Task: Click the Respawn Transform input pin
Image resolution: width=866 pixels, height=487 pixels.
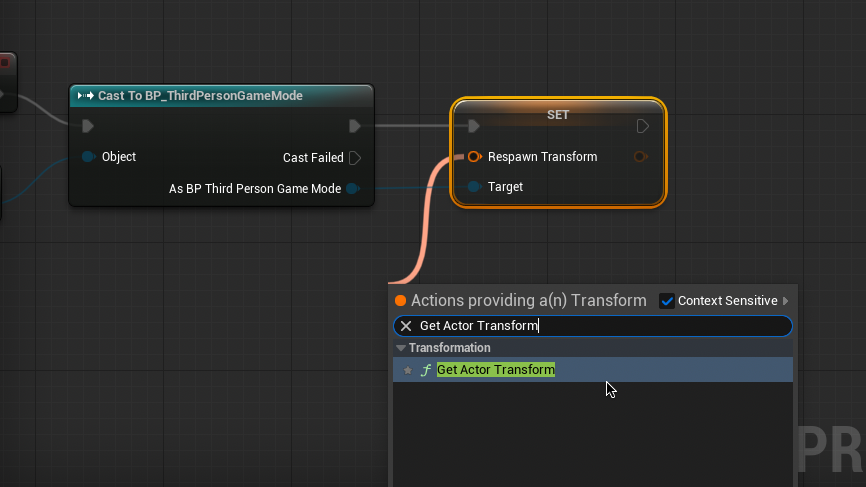Action: (x=474, y=157)
